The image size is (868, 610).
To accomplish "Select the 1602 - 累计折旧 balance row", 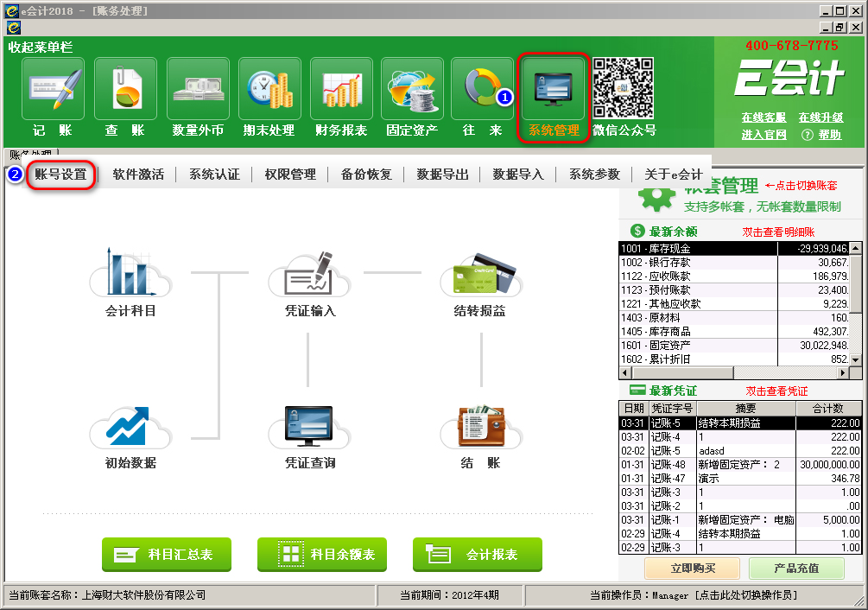I will click(734, 359).
